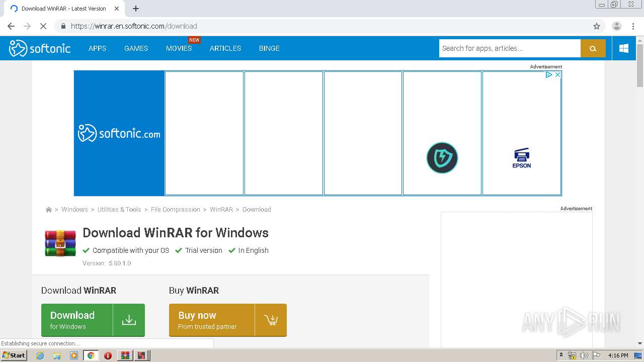
Task: Click the File Compression breadcrumb
Action: click(x=176, y=210)
